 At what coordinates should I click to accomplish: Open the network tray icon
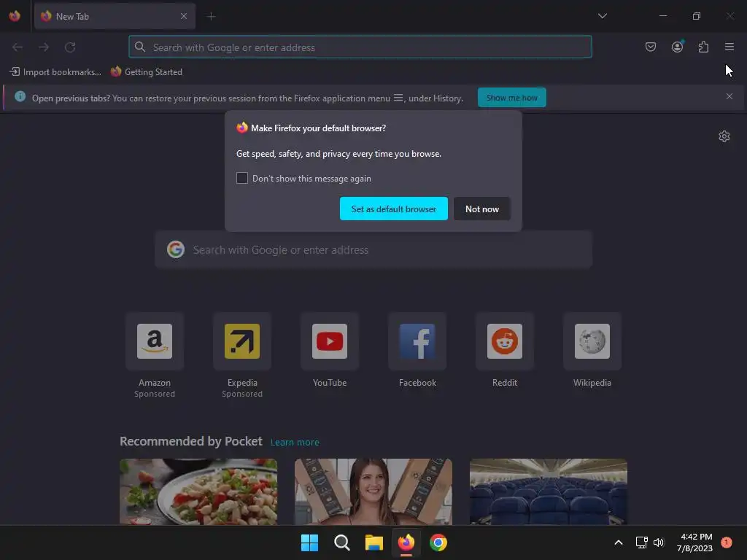click(x=641, y=542)
